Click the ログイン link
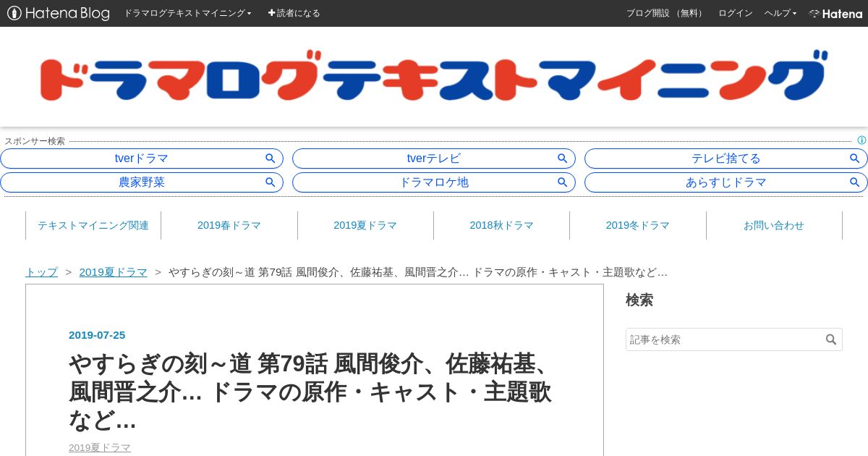 click(735, 13)
